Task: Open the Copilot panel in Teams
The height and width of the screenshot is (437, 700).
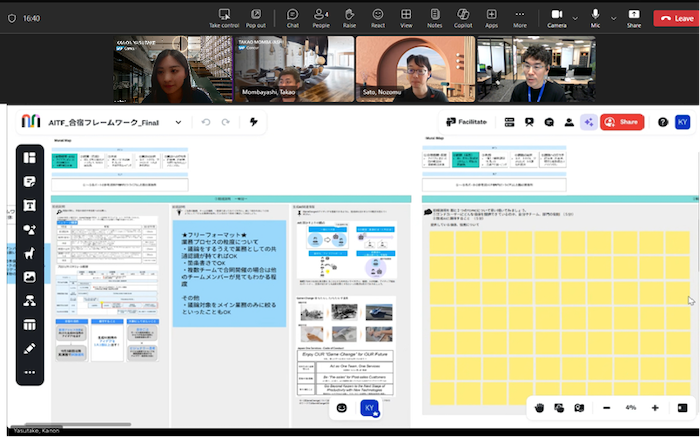Action: (463, 17)
